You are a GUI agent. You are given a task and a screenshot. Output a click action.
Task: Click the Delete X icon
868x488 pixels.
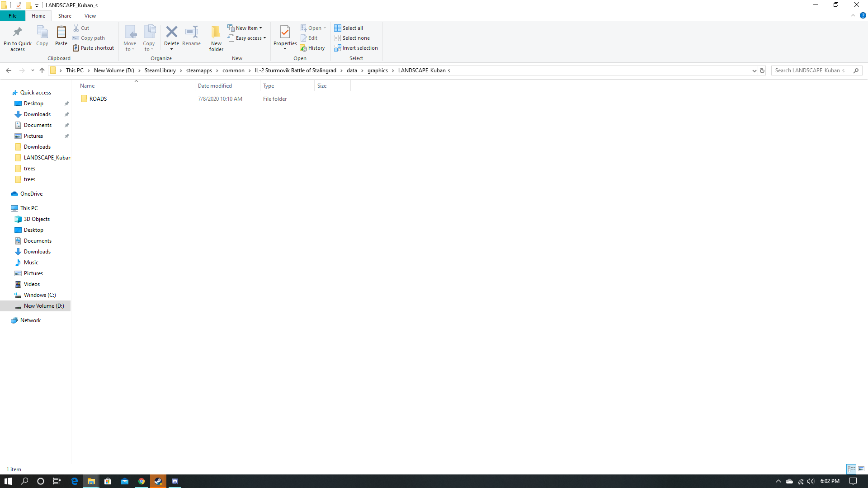(171, 32)
